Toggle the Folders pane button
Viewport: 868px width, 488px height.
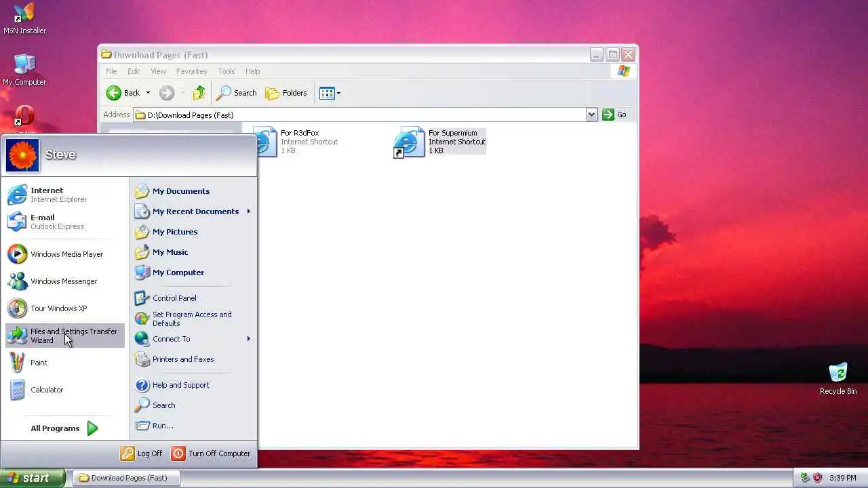point(286,93)
